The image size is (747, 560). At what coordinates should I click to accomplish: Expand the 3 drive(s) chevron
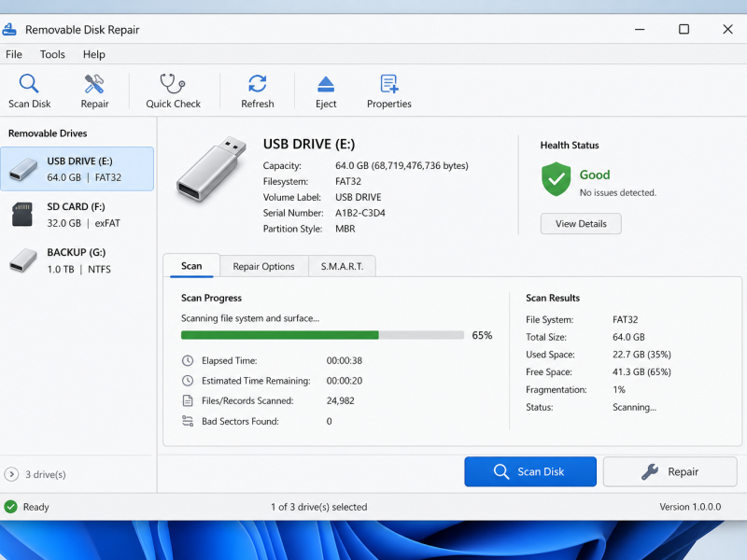pyautogui.click(x=11, y=474)
